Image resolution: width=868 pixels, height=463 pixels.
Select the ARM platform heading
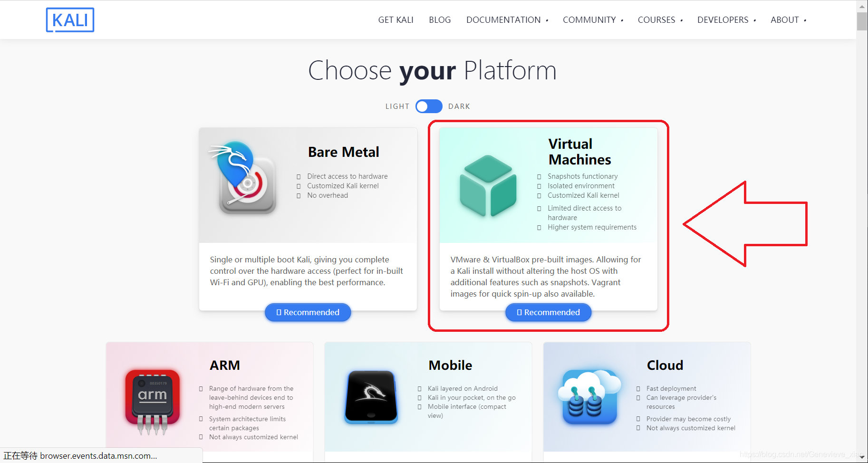(x=225, y=365)
